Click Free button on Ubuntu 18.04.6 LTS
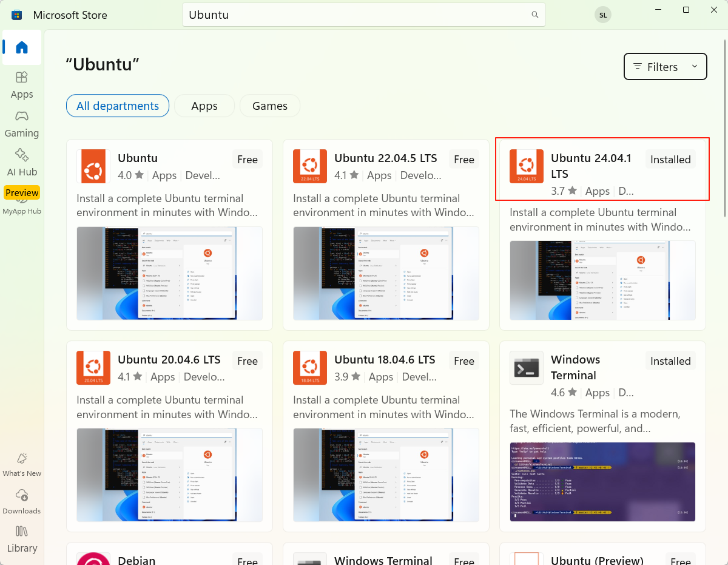This screenshot has width=728, height=565. point(464,361)
